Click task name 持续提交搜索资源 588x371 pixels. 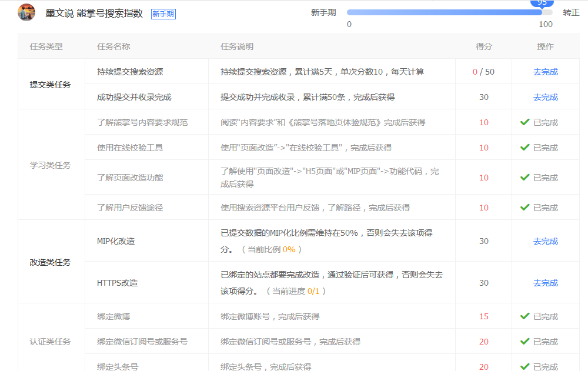click(130, 72)
